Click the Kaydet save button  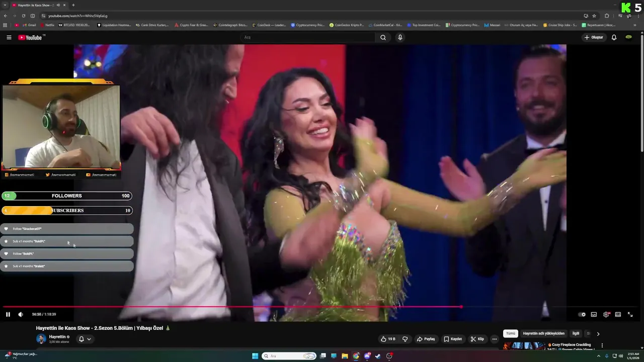pos(453,339)
